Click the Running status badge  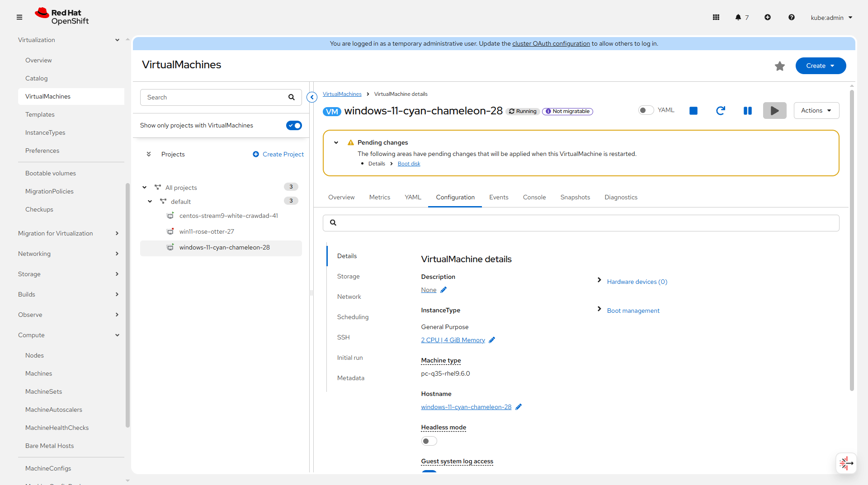[x=523, y=111]
